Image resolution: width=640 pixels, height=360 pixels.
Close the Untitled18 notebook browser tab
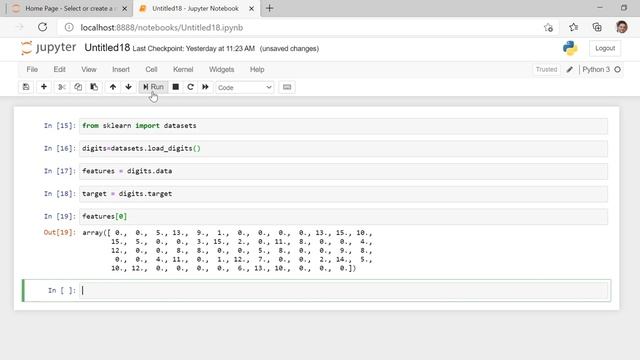point(251,9)
